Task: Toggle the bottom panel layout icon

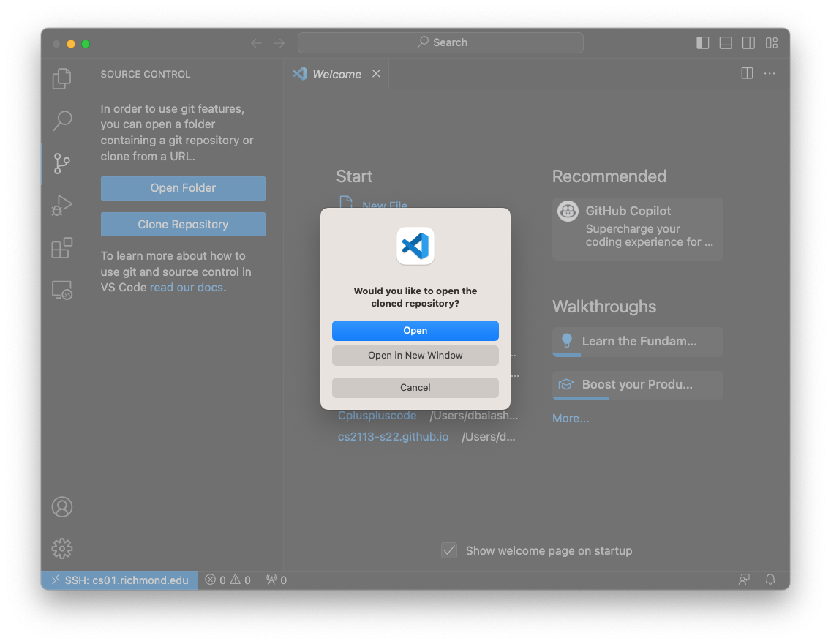Action: (x=726, y=43)
